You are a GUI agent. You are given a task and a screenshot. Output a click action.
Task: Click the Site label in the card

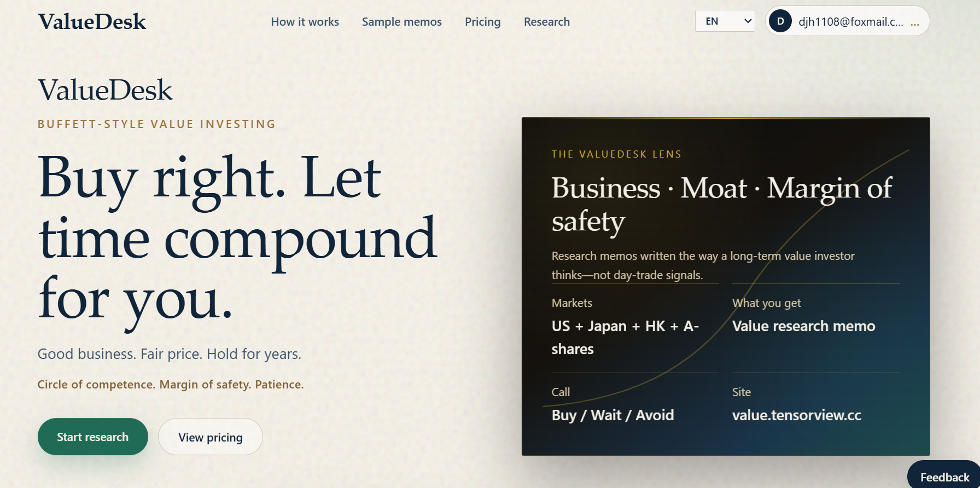coord(742,392)
